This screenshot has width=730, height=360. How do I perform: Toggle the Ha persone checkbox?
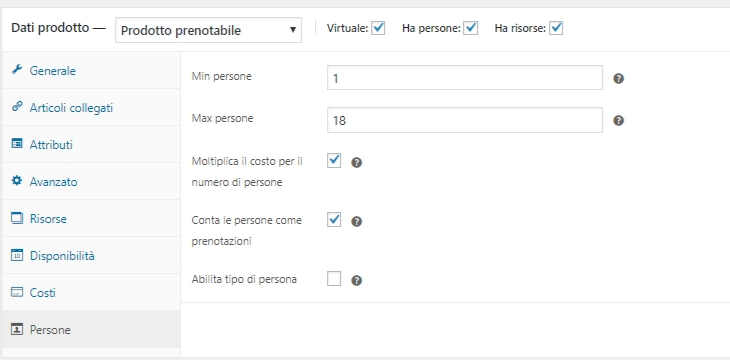click(x=471, y=28)
